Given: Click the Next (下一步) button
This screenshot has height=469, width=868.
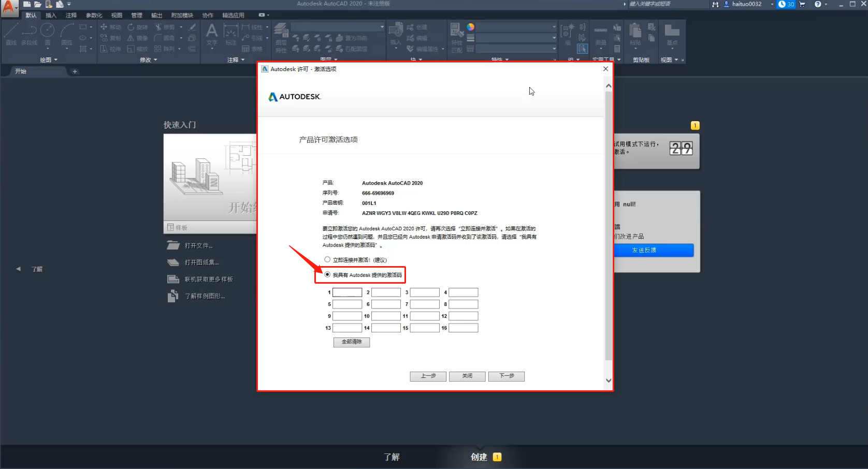Looking at the screenshot, I should 507,376.
